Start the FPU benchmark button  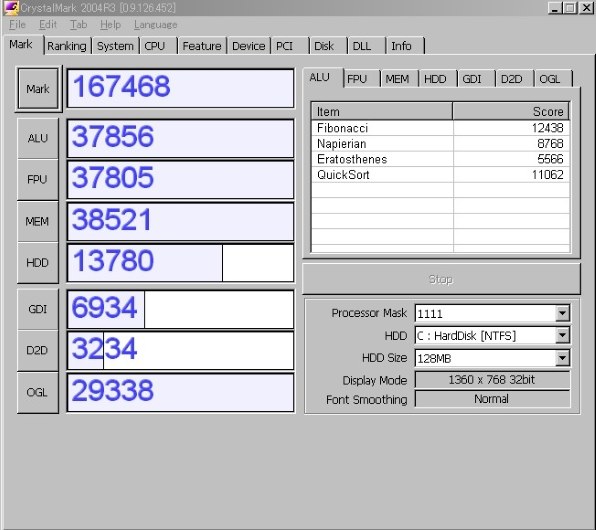[x=38, y=179]
